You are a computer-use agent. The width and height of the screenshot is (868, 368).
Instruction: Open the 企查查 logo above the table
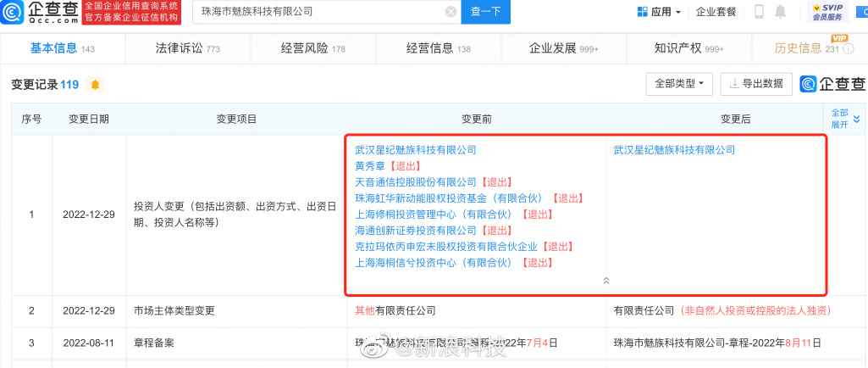click(x=832, y=84)
